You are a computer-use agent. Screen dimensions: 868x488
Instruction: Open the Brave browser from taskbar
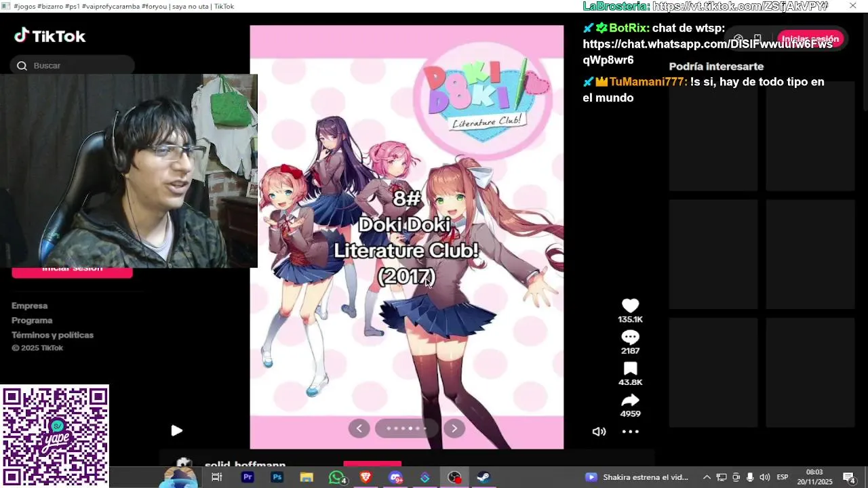tap(366, 477)
